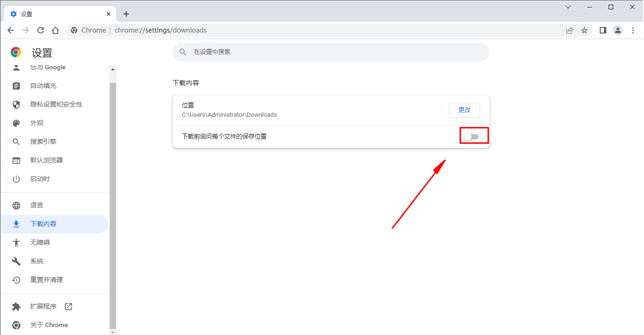The image size is (644, 335).
Task: Open 语言 settings section
Action: 37,206
